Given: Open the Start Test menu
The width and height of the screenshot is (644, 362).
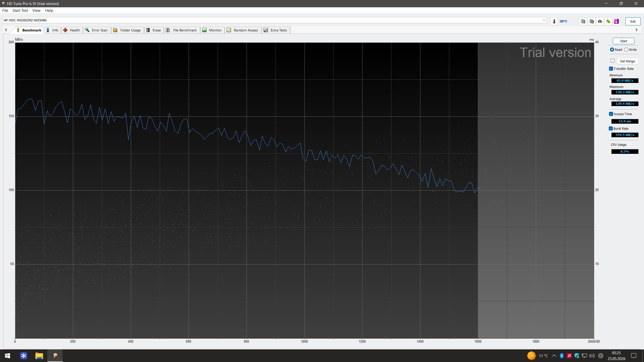Looking at the screenshot, I should (x=20, y=11).
